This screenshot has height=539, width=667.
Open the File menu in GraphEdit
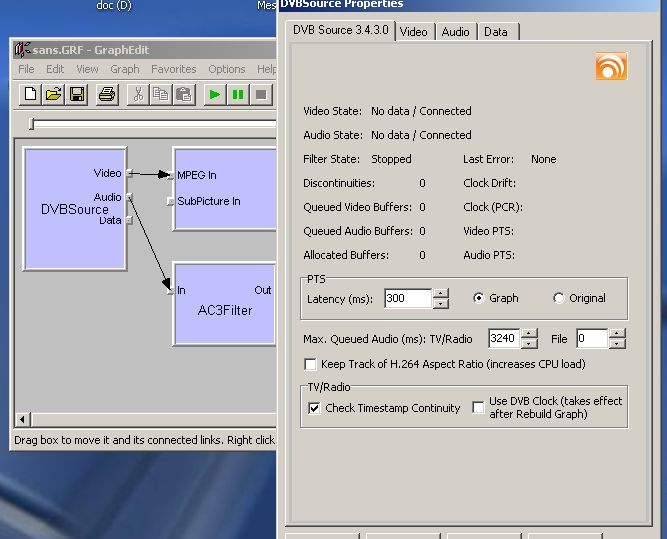click(x=26, y=69)
